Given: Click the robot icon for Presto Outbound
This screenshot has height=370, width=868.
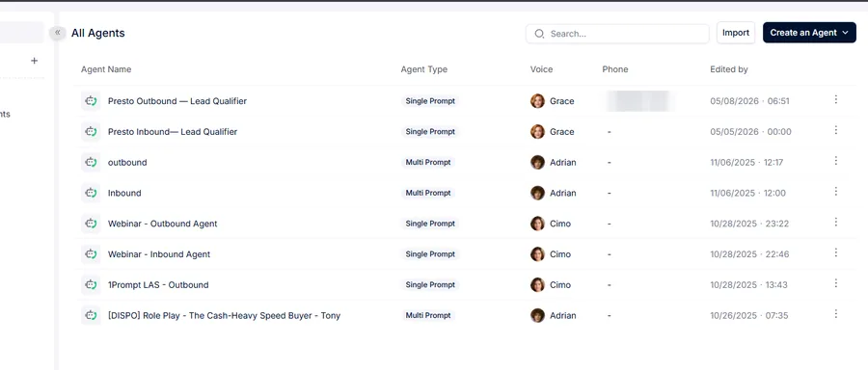Looking at the screenshot, I should [91, 101].
